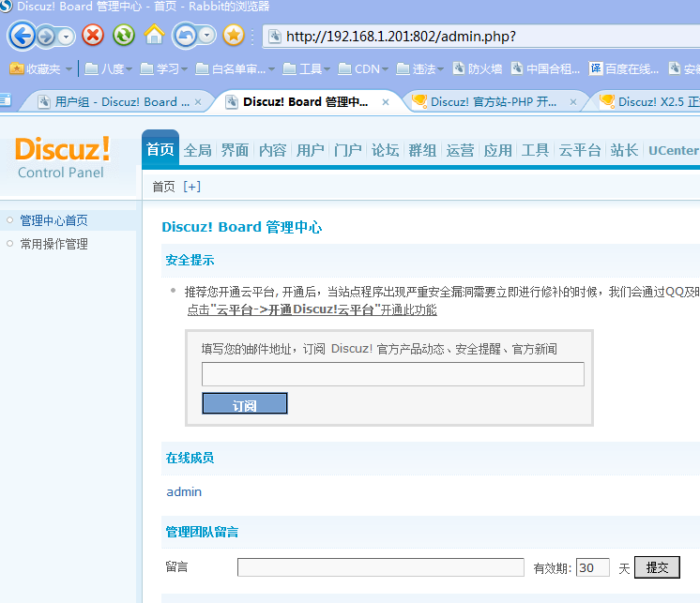Open the 学习 bookmark folder

163,68
